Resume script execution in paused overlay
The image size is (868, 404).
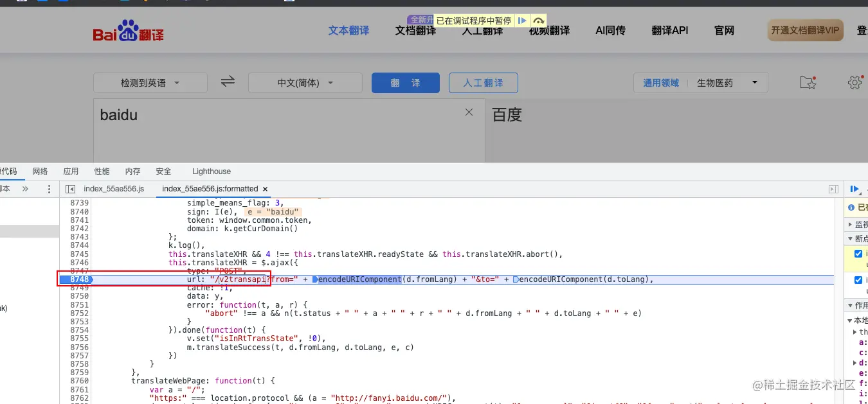pyautogui.click(x=523, y=21)
